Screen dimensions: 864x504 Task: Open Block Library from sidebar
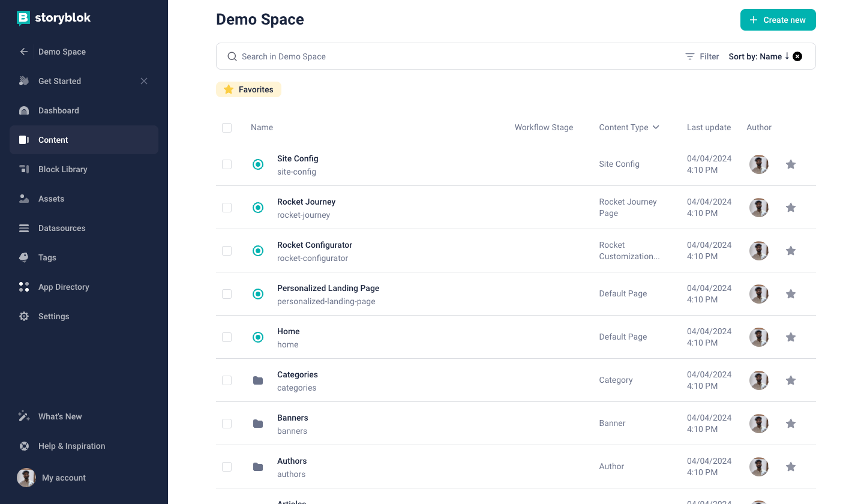coord(84,169)
